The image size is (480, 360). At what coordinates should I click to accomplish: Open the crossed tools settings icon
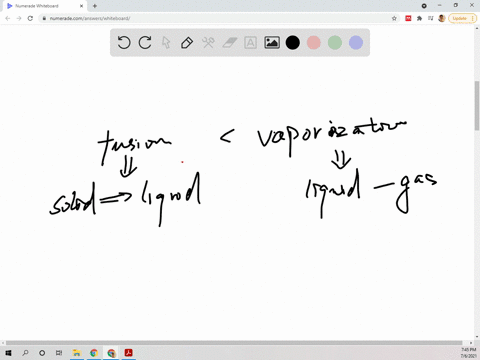click(208, 43)
